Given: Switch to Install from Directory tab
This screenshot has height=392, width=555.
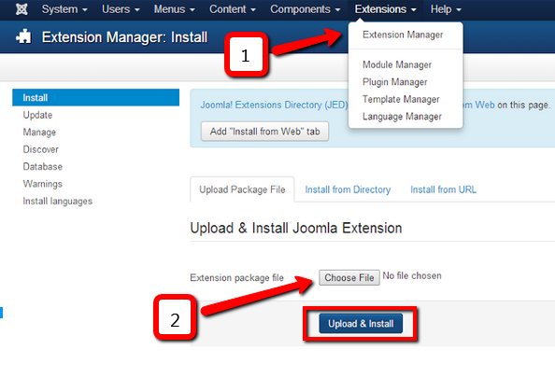Looking at the screenshot, I should coord(348,189).
